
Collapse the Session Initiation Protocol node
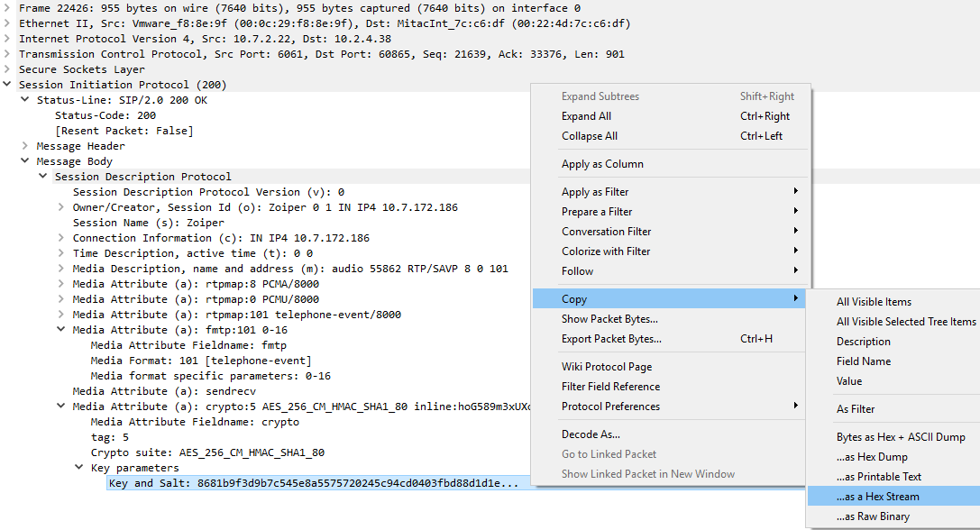(7, 85)
